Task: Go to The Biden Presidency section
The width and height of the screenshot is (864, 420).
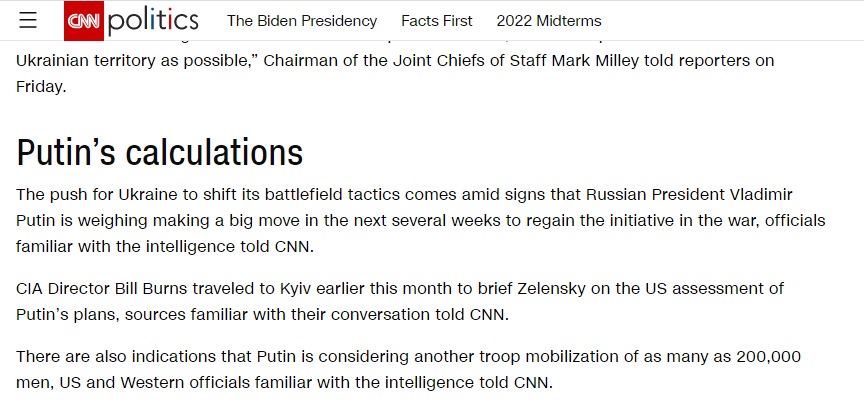Action: point(302,21)
